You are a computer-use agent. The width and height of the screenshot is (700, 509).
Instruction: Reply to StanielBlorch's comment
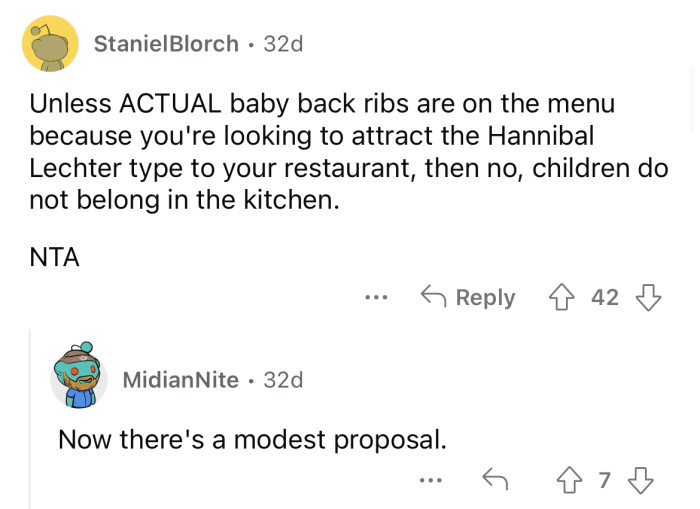pos(469,298)
